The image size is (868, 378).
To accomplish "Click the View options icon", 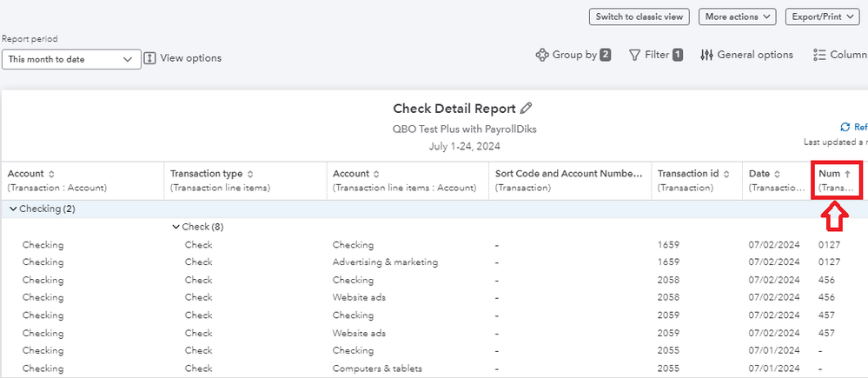I will pos(149,58).
